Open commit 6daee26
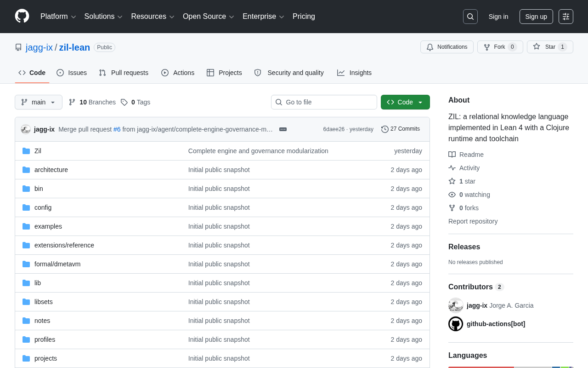This screenshot has width=588, height=368. coord(334,129)
